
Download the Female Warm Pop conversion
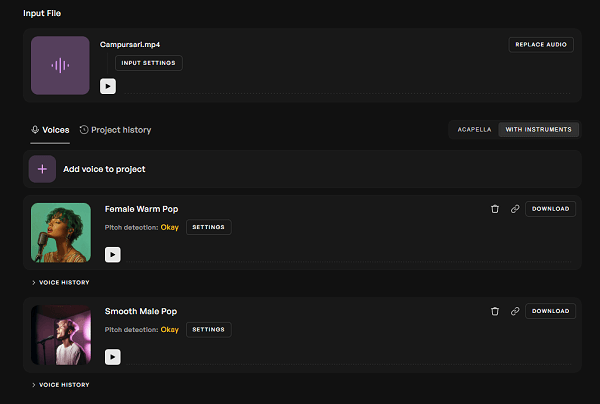[x=550, y=209]
